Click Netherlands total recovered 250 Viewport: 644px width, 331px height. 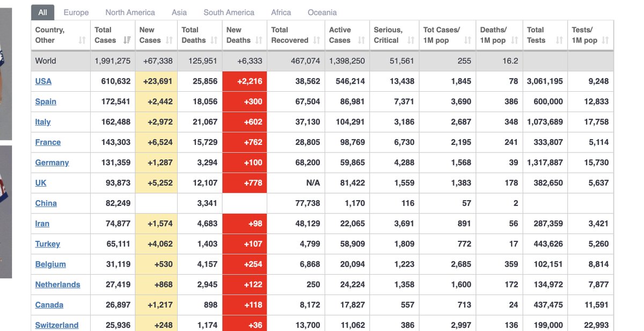point(313,285)
